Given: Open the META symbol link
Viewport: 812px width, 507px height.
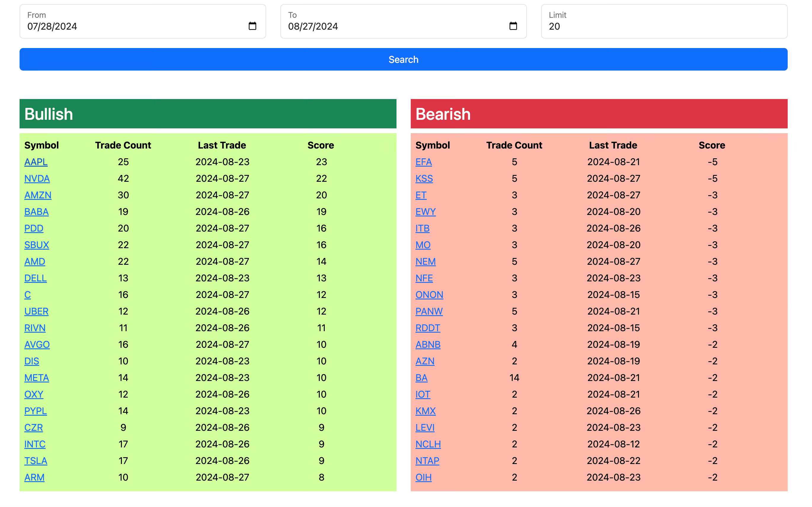Looking at the screenshot, I should point(37,377).
